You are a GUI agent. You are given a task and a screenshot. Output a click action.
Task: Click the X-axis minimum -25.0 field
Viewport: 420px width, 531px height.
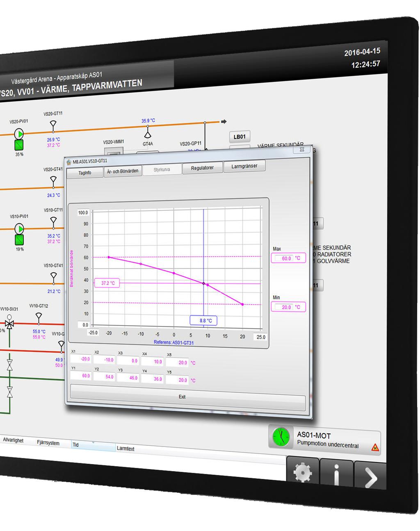point(93,333)
